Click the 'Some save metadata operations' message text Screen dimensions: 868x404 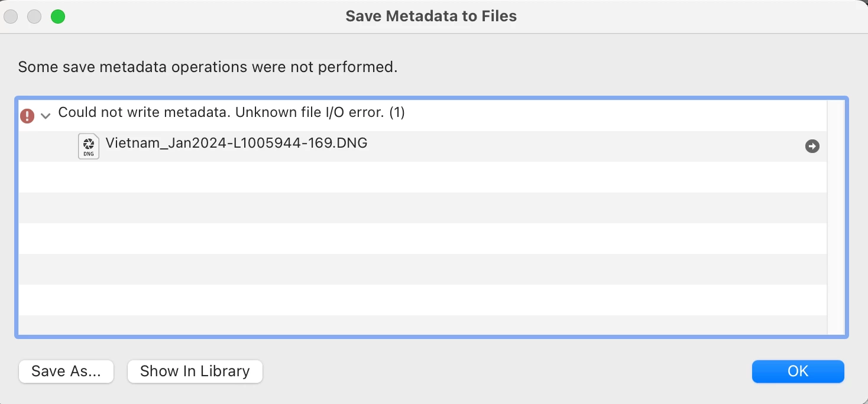point(208,67)
